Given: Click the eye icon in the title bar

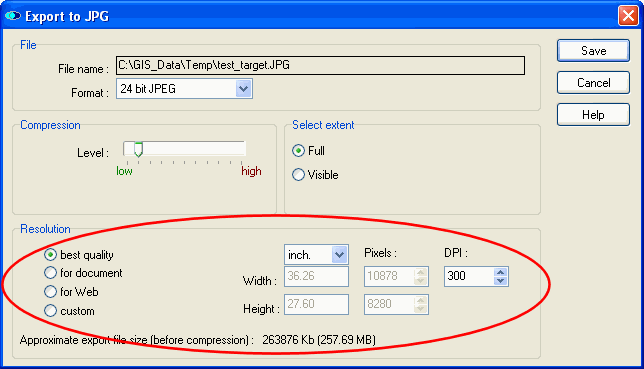Looking at the screenshot, I should pyautogui.click(x=13, y=16).
